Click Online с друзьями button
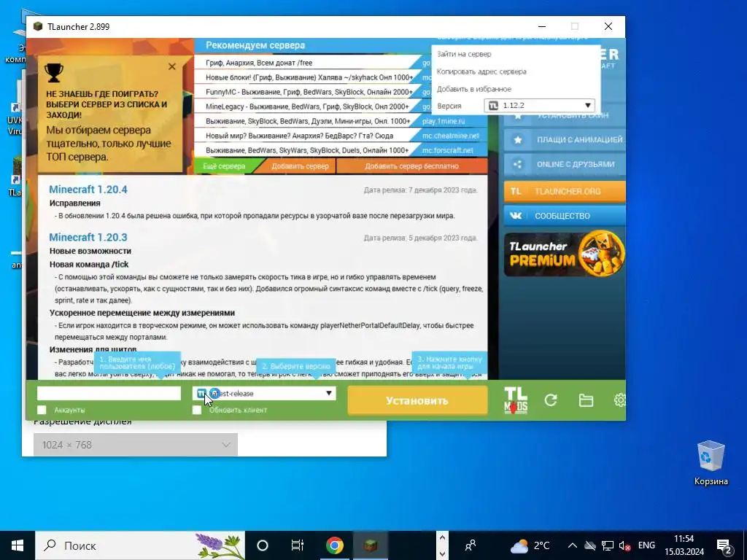Viewport: 747px width, 560px height. pyautogui.click(x=565, y=164)
